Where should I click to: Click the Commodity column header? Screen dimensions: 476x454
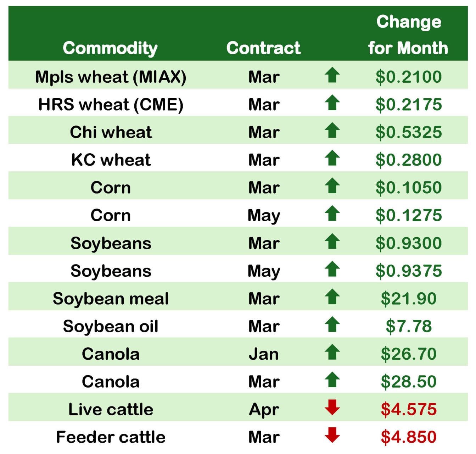(110, 48)
